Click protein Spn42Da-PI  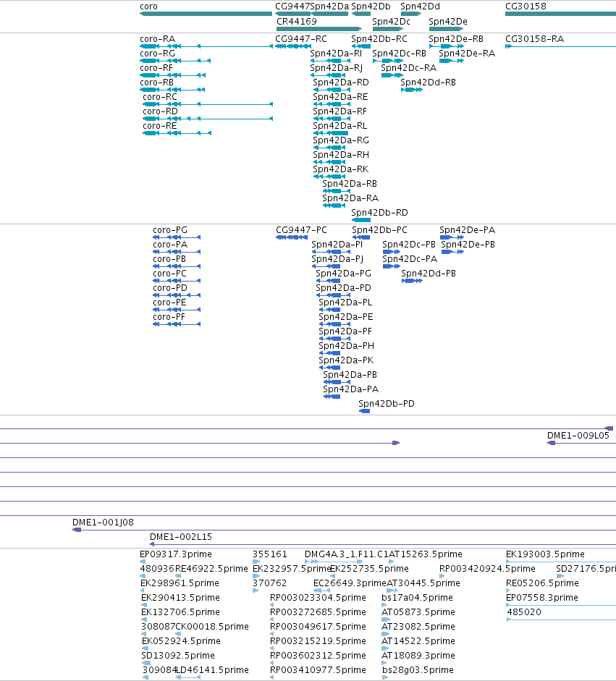[x=331, y=252]
